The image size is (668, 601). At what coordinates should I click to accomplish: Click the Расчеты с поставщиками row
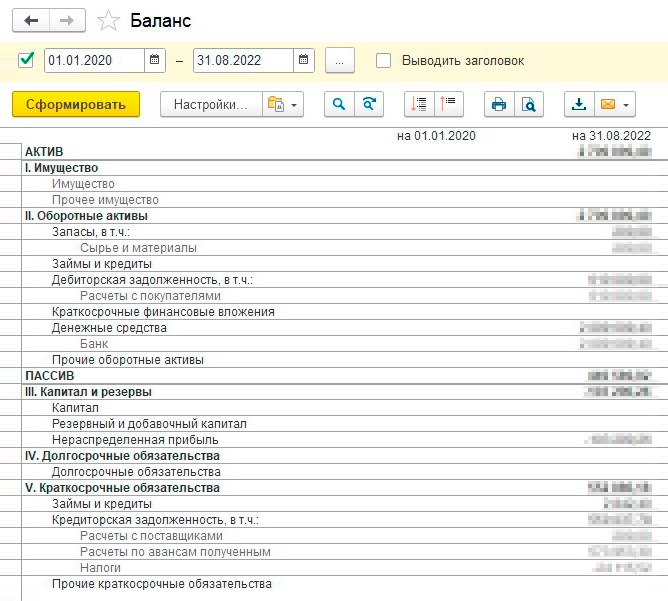[x=344, y=536]
